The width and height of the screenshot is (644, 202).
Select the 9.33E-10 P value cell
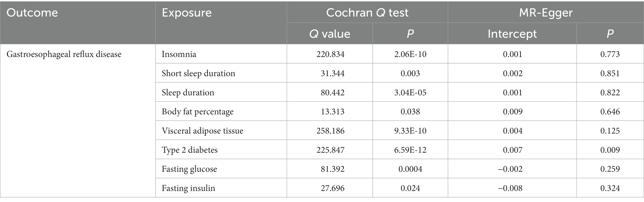[410, 131]
